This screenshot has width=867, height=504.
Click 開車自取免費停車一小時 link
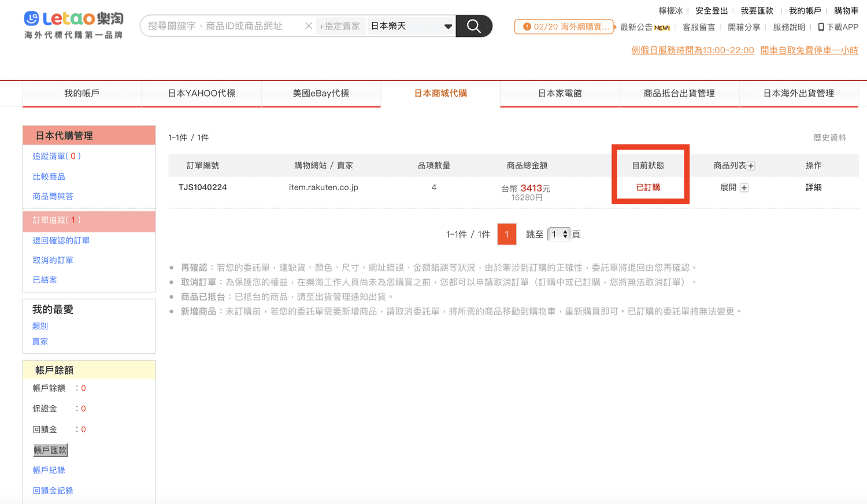tap(809, 50)
